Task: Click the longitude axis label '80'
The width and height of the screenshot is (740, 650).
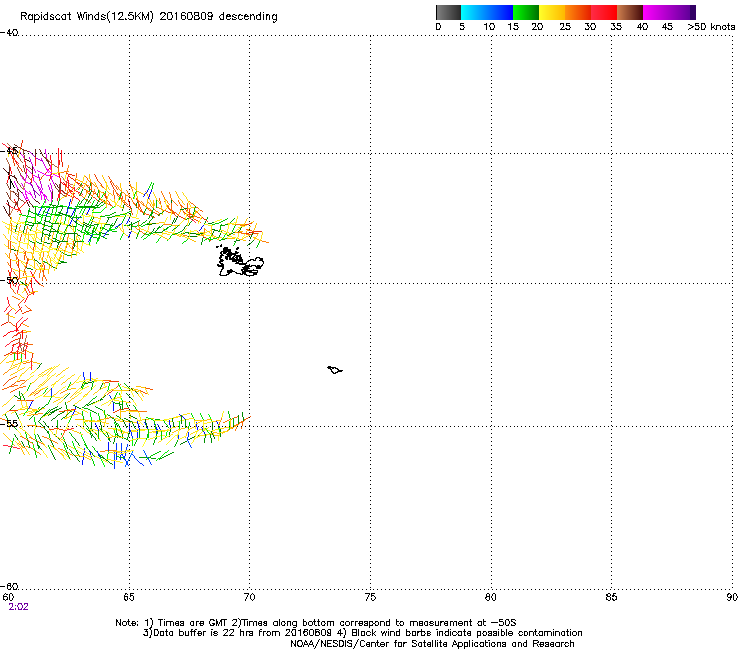Action: [x=491, y=597]
